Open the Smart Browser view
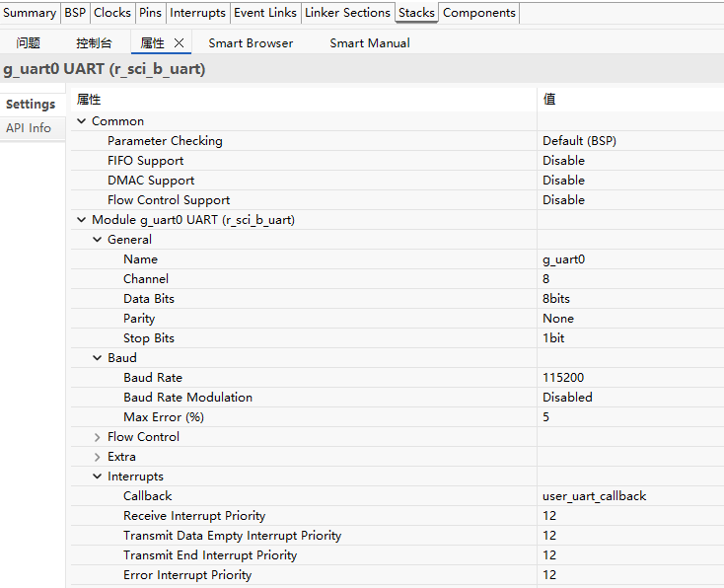The height and width of the screenshot is (588, 724). [x=251, y=43]
